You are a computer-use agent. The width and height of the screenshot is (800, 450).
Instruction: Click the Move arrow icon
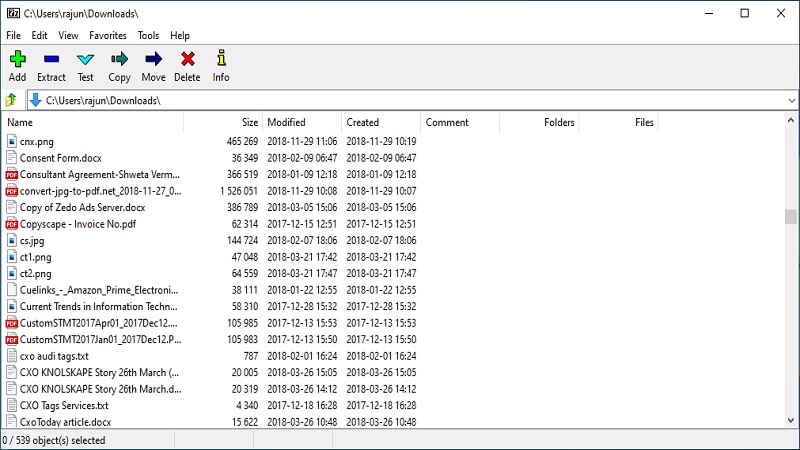click(153, 59)
